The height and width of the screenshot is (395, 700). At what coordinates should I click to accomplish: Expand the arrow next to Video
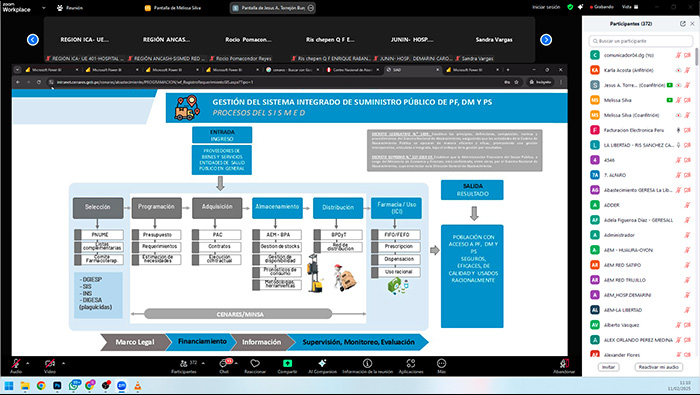click(63, 363)
